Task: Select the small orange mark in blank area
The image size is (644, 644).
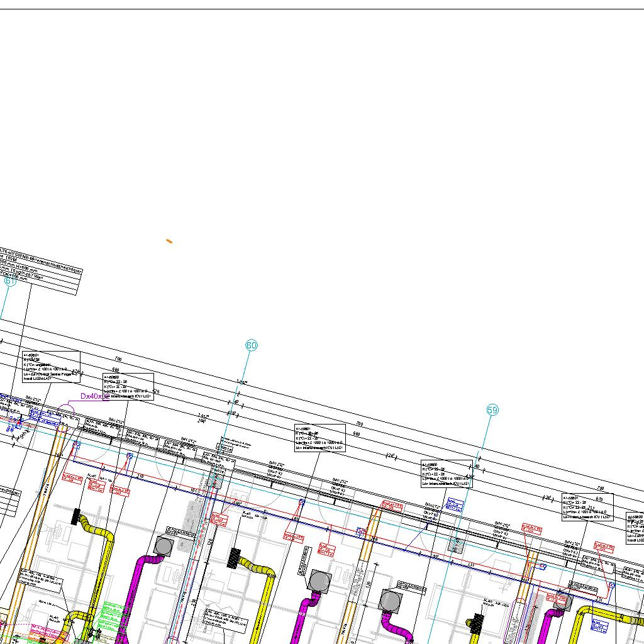Action: 169,241
